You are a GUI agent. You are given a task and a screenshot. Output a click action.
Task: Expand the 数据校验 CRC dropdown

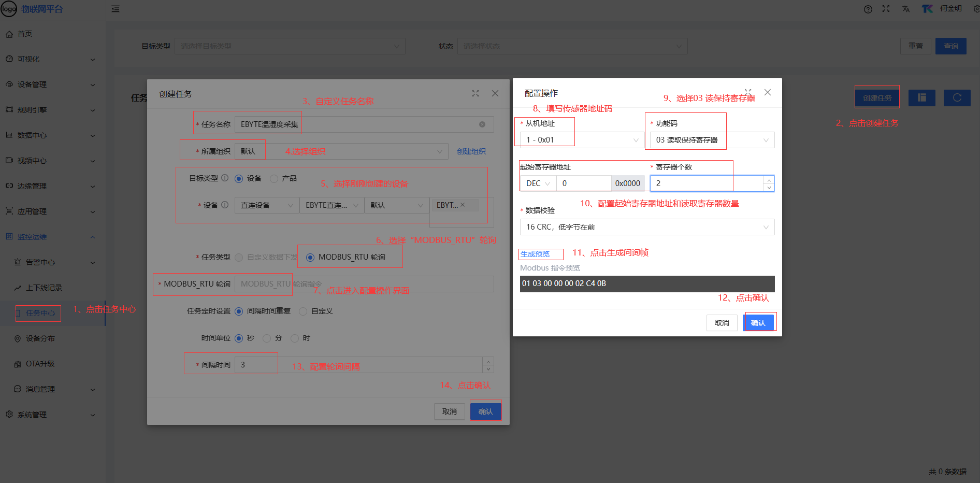pos(646,227)
